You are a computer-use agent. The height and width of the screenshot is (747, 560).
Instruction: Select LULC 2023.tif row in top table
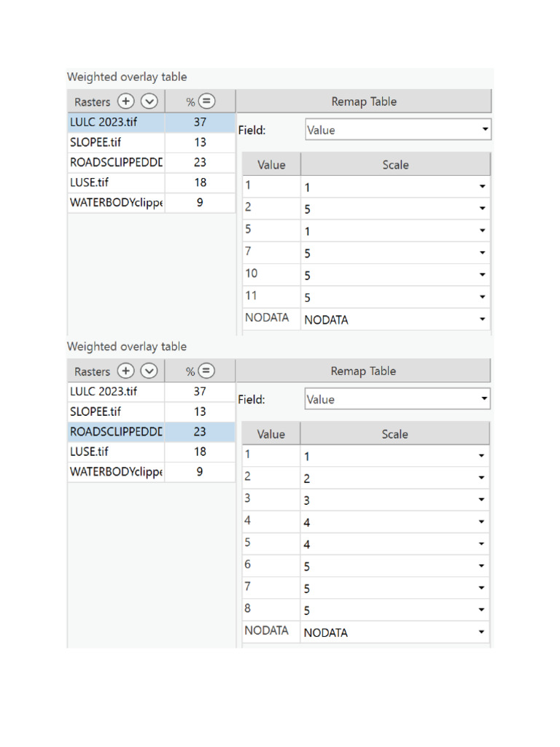[x=152, y=122]
